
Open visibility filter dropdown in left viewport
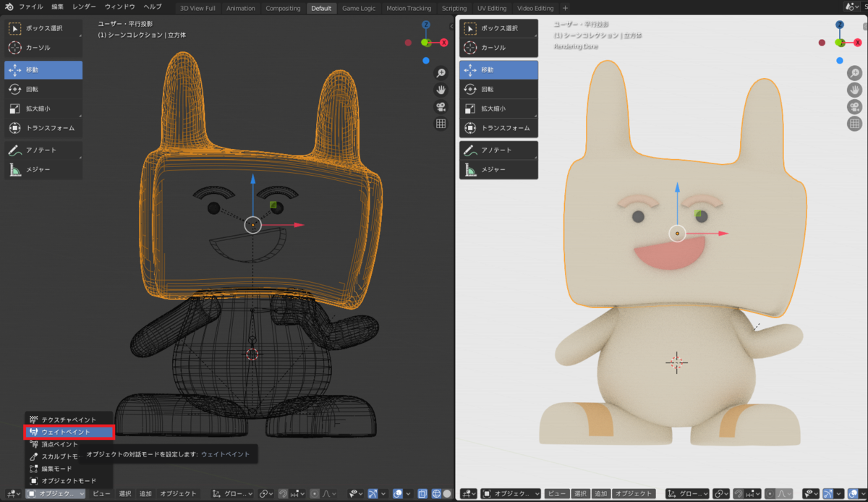click(355, 494)
